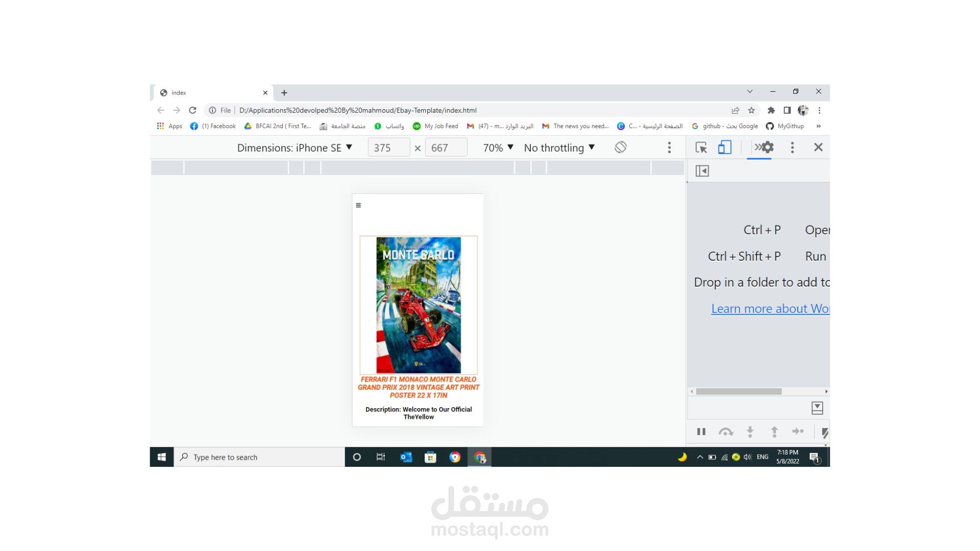Open the No throttling dropdown
Image resolution: width=980 pixels, height=551 pixels.
click(559, 148)
